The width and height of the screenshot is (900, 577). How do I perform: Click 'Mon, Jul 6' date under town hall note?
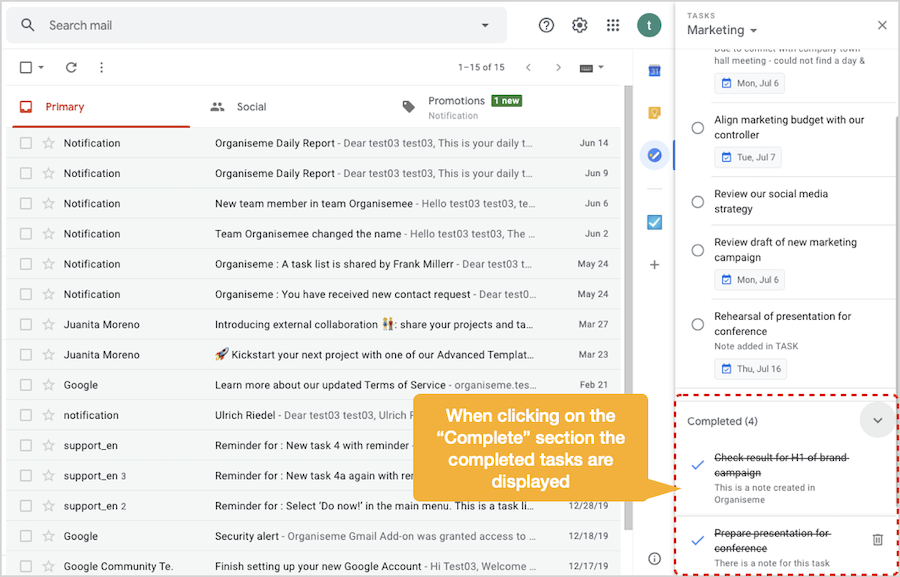[749, 83]
